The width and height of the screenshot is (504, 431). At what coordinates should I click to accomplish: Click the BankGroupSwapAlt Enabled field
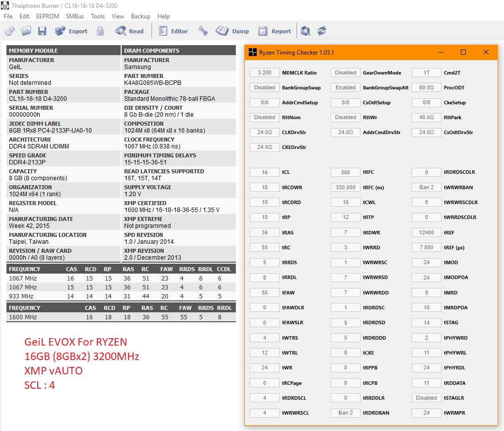[x=346, y=87]
